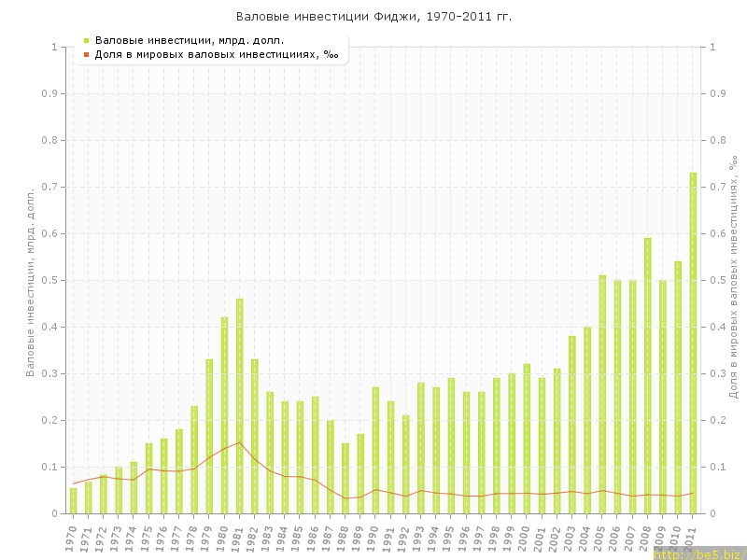Click the 1990 year label on the x-axis
Viewport: 747px width, 560px height.
pyautogui.click(x=373, y=538)
